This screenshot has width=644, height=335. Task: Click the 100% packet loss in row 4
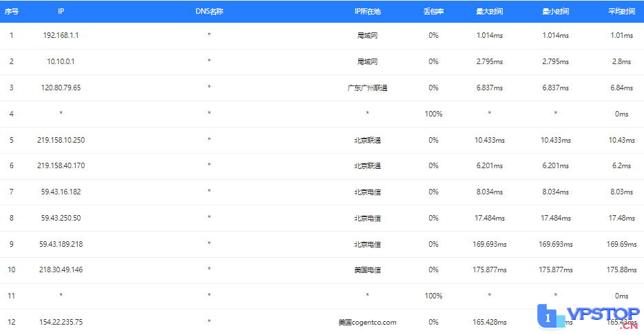[433, 114]
